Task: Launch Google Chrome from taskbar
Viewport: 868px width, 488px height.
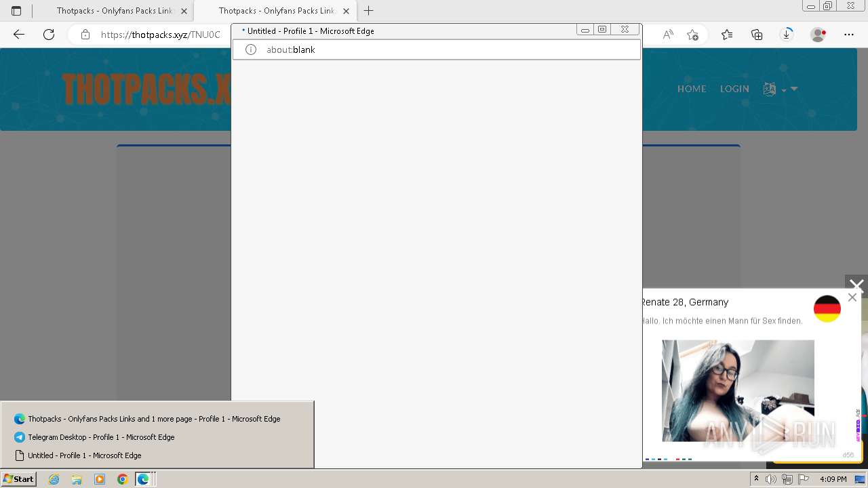Action: 122,479
